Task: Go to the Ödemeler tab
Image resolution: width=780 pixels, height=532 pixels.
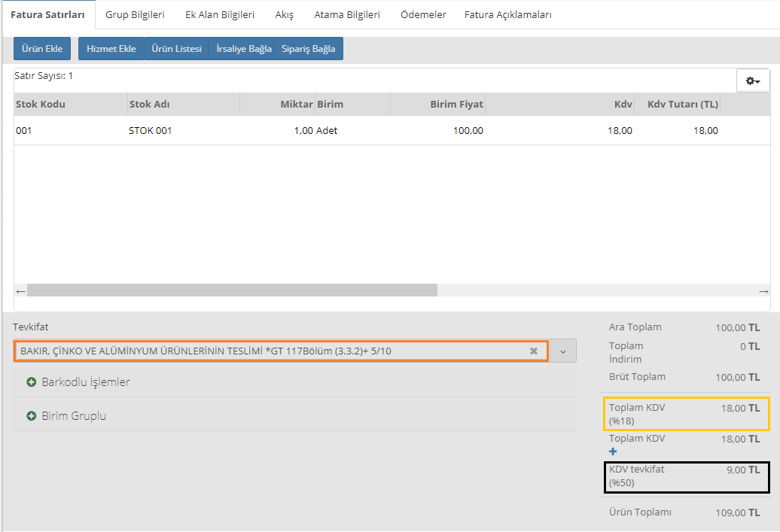Action: tap(423, 14)
